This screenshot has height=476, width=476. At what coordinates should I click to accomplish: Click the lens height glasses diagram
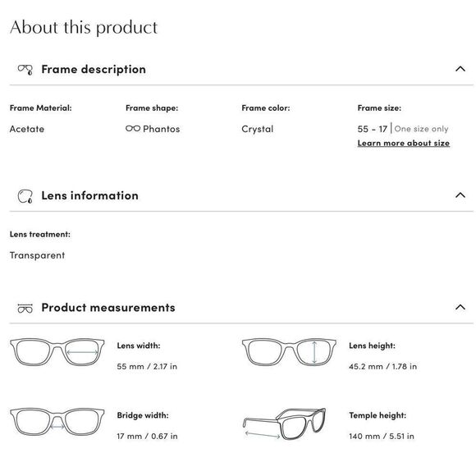click(x=289, y=352)
